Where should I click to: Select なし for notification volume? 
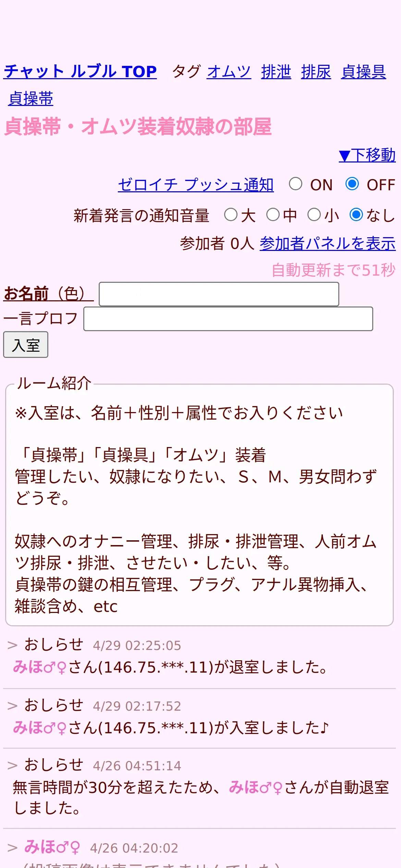click(x=356, y=215)
